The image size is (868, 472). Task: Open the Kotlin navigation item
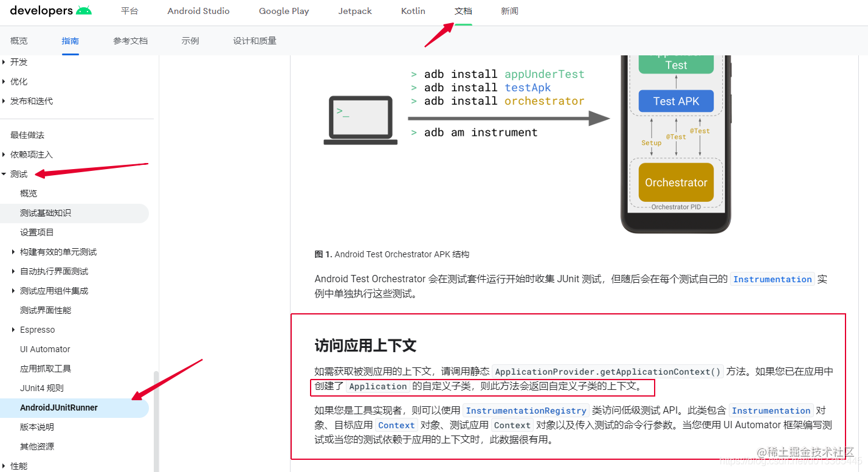point(413,11)
